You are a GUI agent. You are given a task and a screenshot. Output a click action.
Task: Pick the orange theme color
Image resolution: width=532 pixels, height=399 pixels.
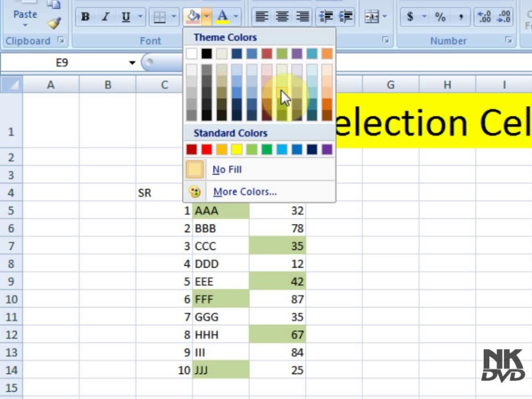[327, 54]
